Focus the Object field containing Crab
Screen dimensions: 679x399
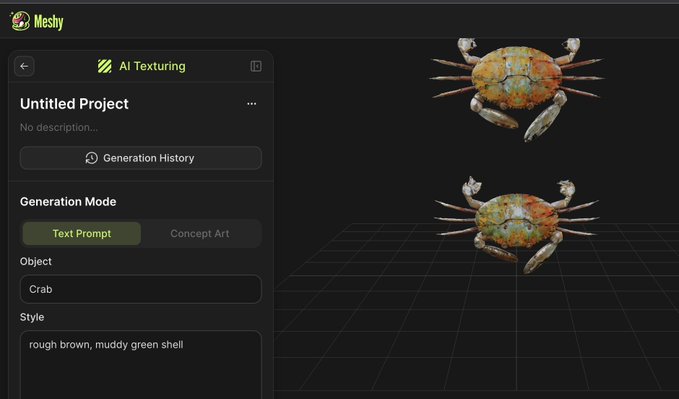tap(141, 289)
